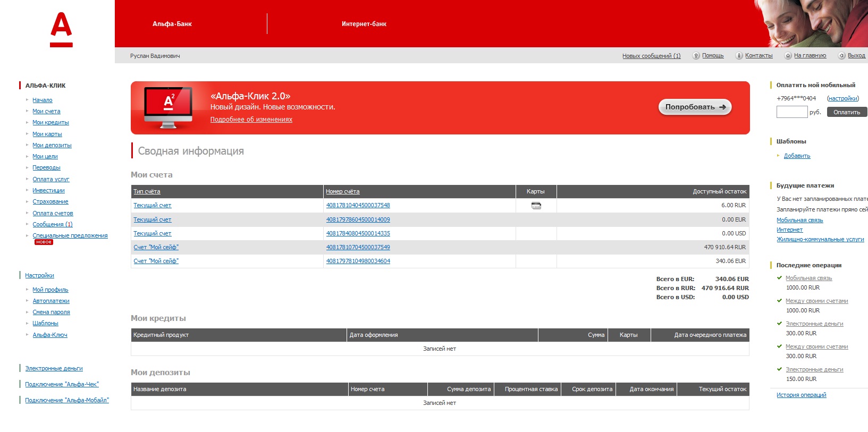Go to На главную
868x432 pixels.
(x=810, y=56)
